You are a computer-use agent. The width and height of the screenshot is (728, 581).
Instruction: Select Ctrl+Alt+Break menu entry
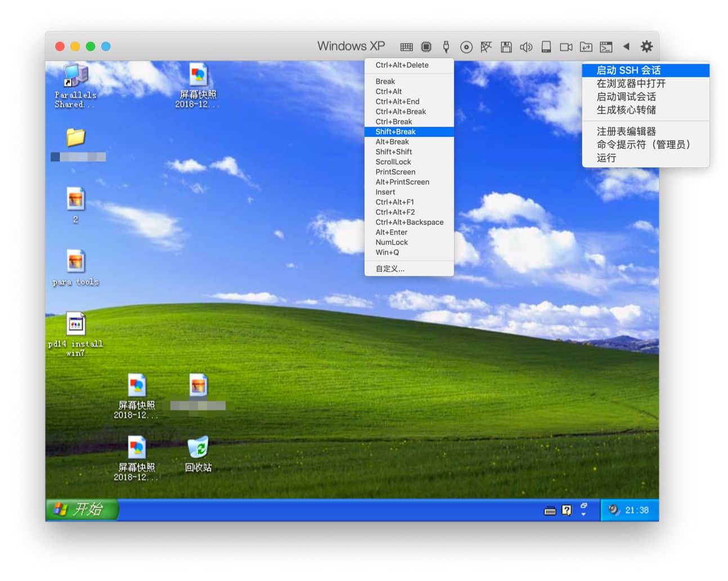tap(409, 112)
